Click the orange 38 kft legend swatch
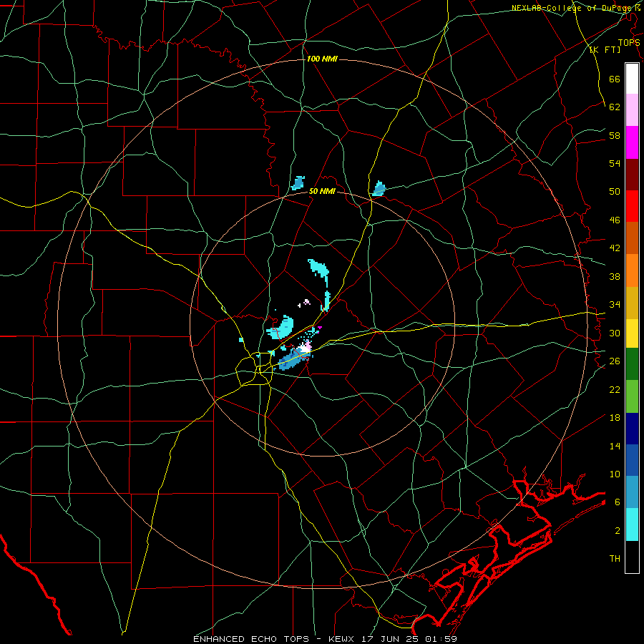This screenshot has height=644, width=644. [632, 270]
